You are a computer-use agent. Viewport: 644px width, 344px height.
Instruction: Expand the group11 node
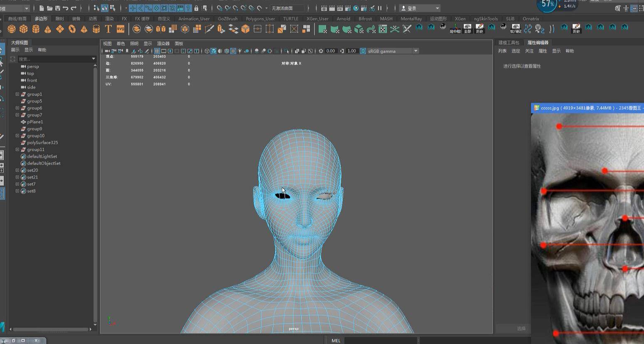17,149
